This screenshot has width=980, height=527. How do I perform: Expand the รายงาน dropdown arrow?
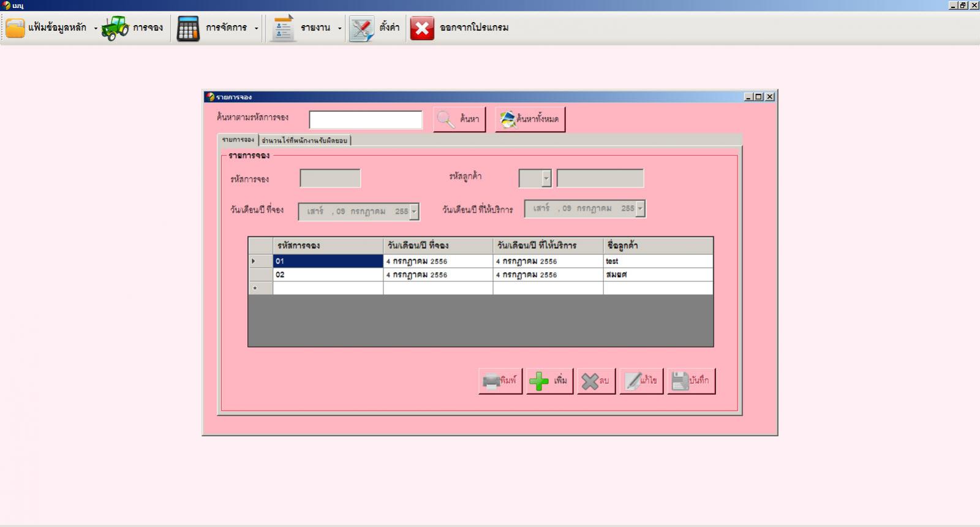coord(339,28)
